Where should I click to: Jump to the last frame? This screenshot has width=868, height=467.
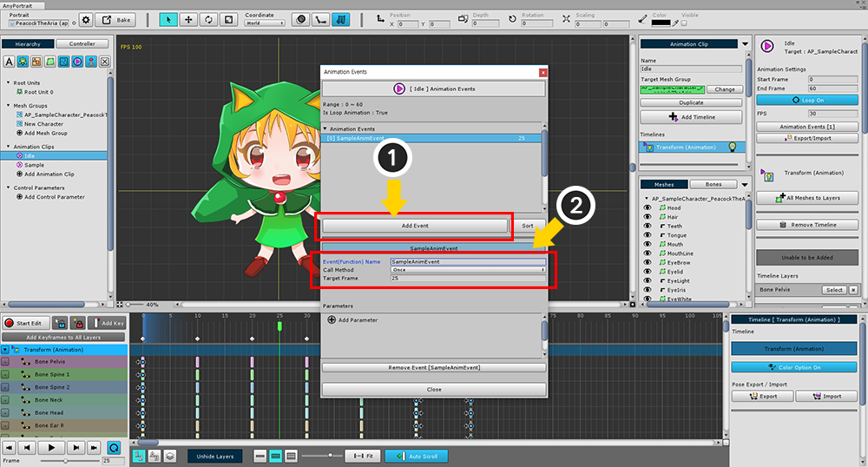[x=94, y=448]
